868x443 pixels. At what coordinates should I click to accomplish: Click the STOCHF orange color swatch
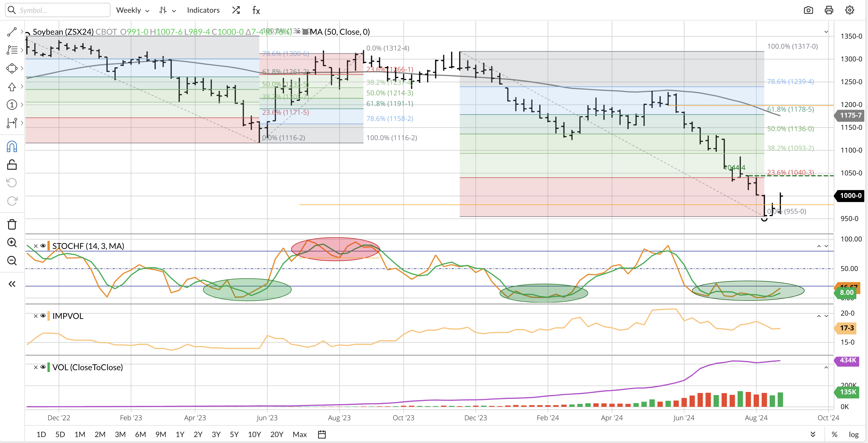[49, 246]
